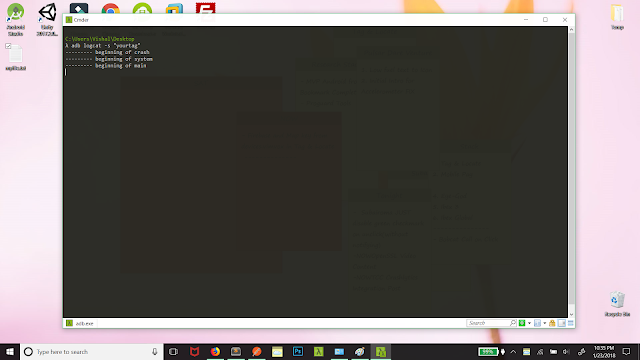This screenshot has width=640, height=360.
Task: Toggle the alternative console mode icon
Action: click(562, 323)
